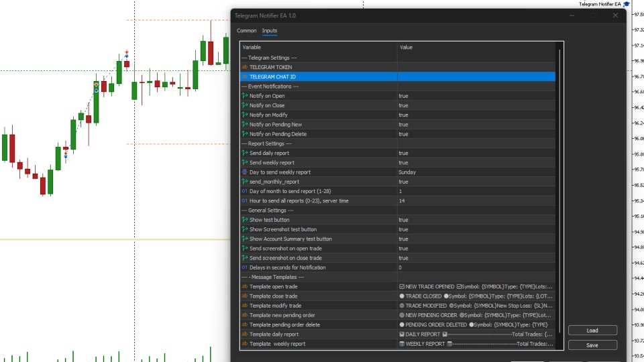Viewport: 644px width, 362px height.
Task: Click the TELEGRAM TOKEN value field
Action: (476, 67)
